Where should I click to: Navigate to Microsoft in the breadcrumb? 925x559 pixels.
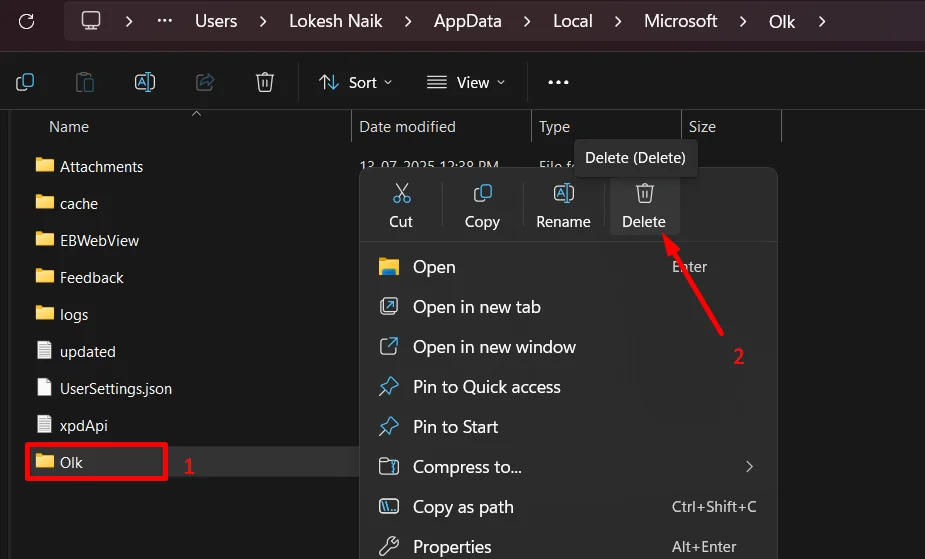click(681, 21)
